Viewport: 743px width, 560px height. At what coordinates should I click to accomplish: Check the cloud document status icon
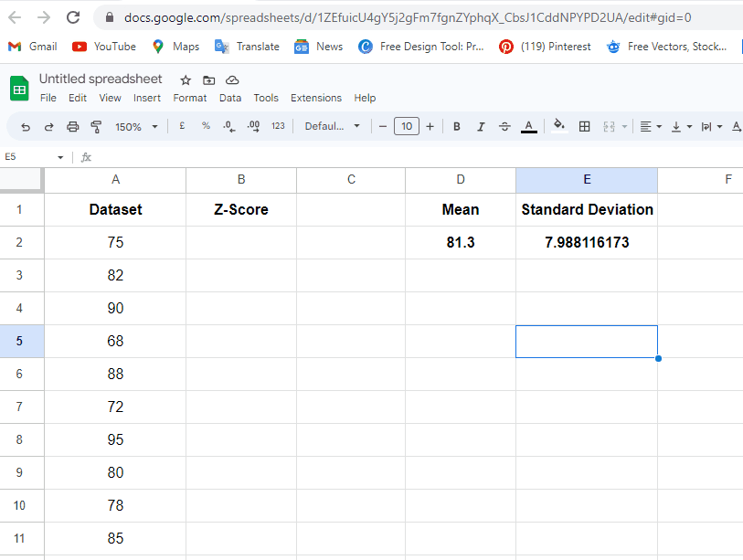pos(232,80)
